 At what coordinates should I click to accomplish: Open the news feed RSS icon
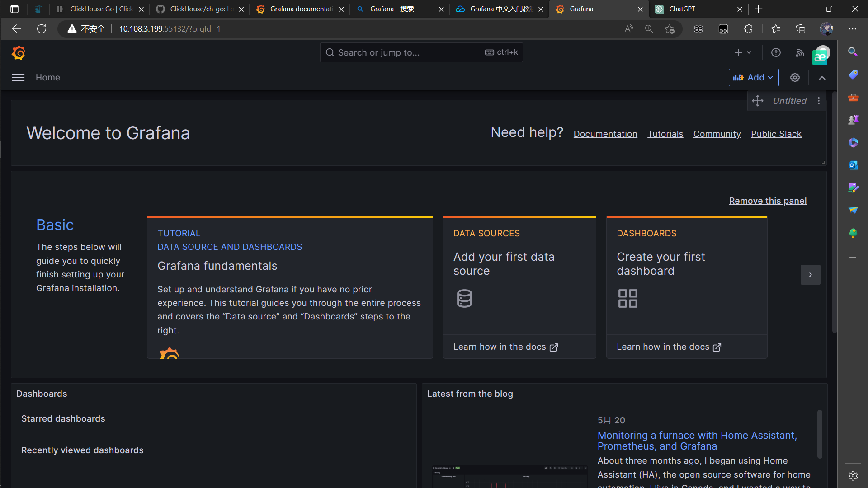coord(800,53)
